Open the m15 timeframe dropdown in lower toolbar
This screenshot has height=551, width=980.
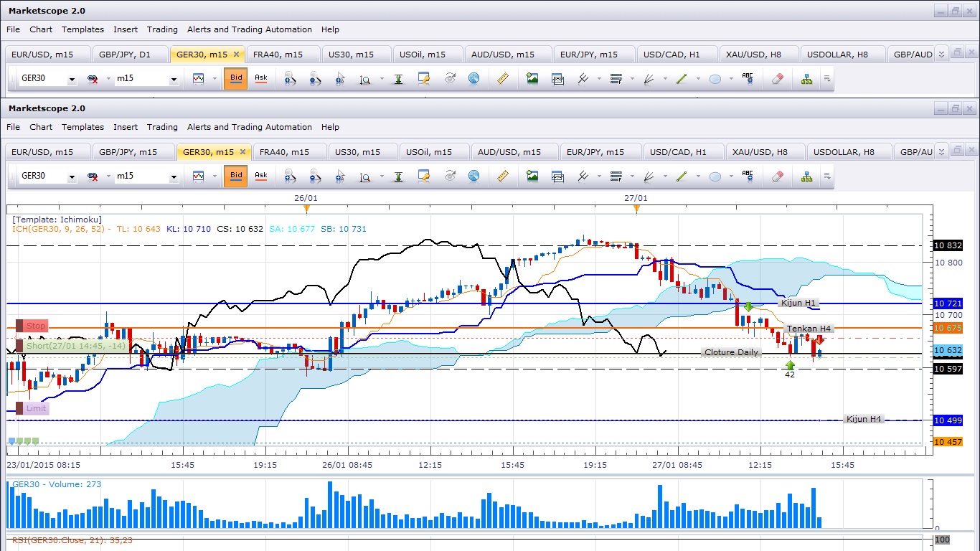tap(174, 176)
